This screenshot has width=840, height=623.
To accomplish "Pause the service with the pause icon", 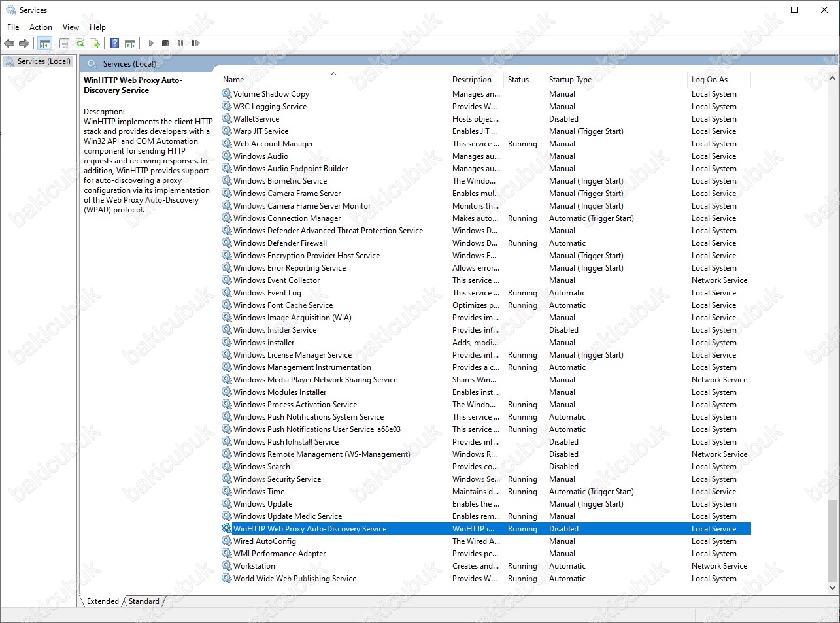I will 180,43.
